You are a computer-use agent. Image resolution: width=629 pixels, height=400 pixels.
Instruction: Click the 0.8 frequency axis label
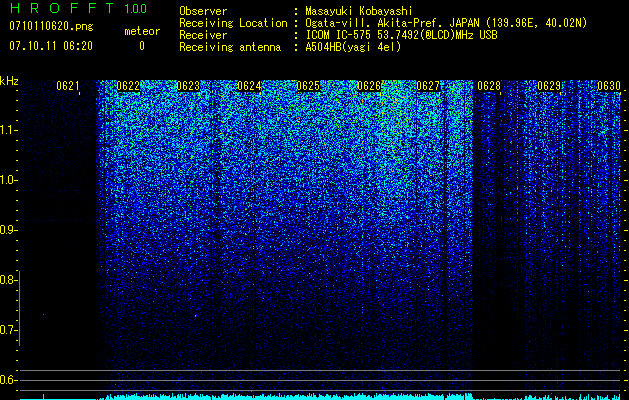(x=8, y=280)
